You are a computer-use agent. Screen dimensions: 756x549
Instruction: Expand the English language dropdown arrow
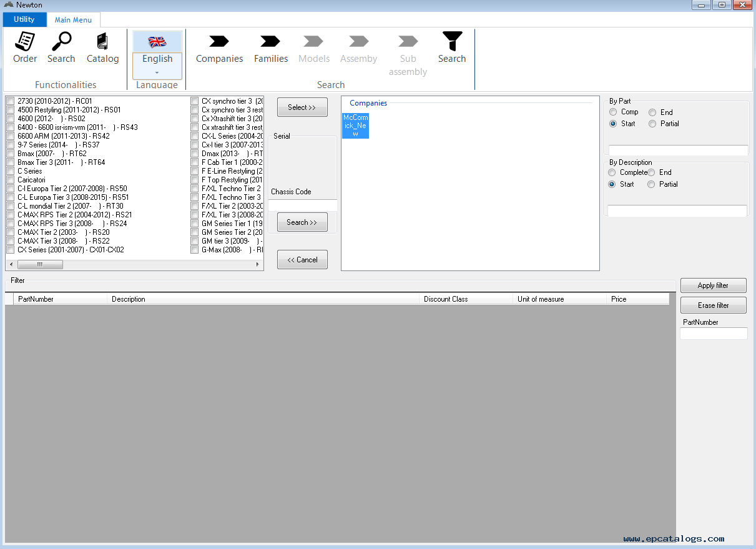tap(157, 72)
